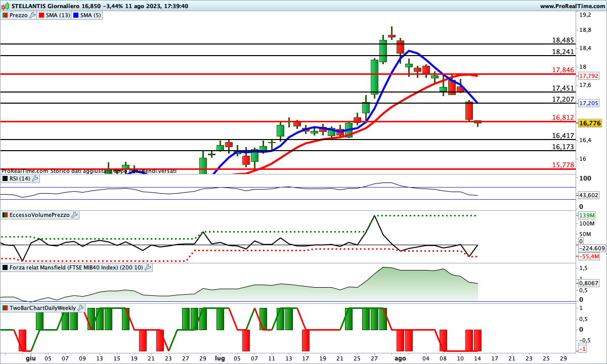
Task: Click the Storico dati aggiustato notice text
Action: point(113,171)
